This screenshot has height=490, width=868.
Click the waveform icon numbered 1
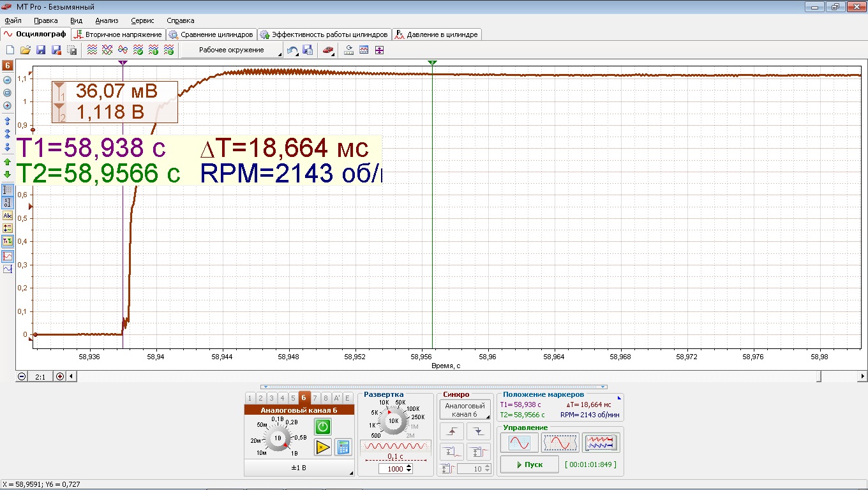tap(153, 50)
